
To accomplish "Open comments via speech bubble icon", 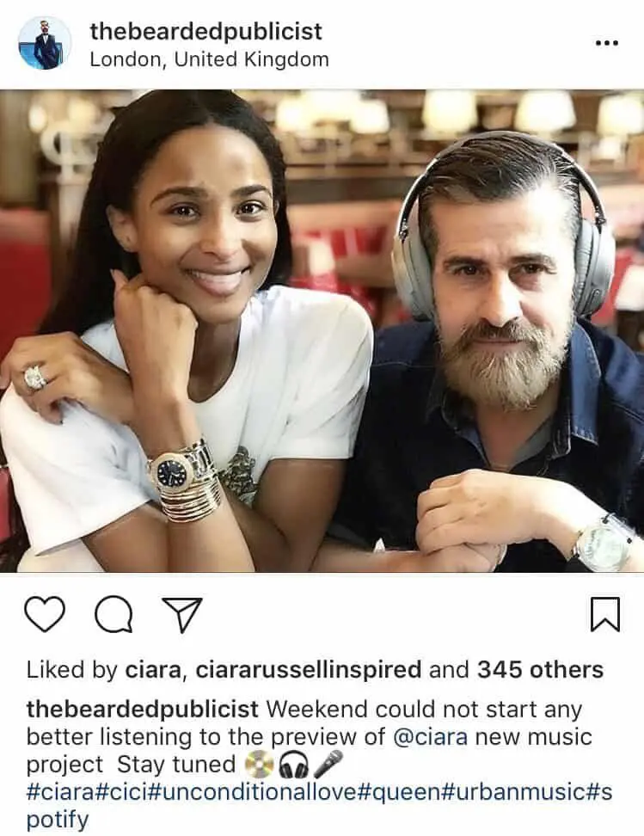I will point(113,614).
